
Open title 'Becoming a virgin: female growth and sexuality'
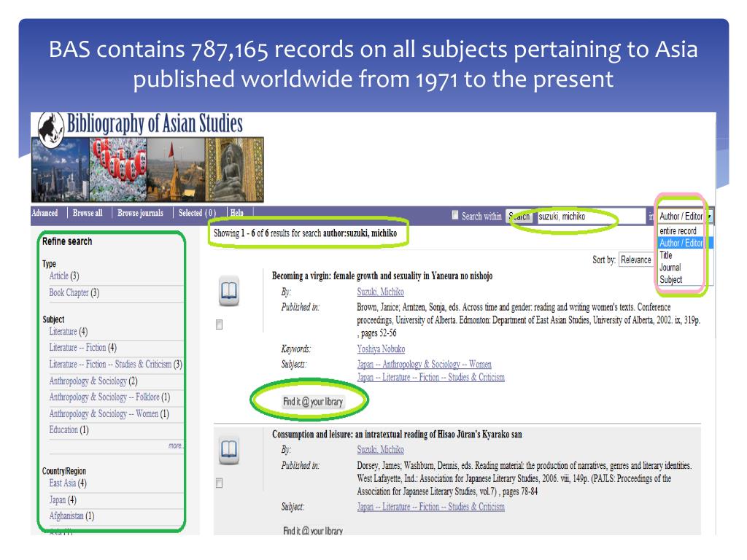pos(382,276)
